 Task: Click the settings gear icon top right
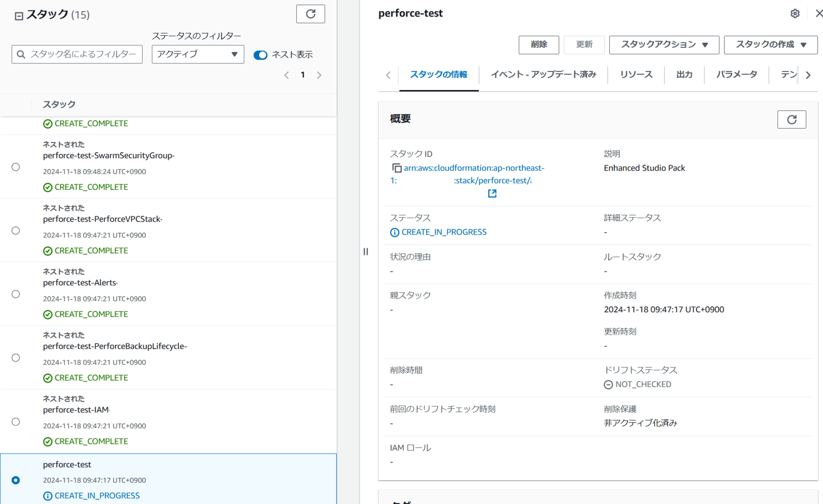pyautogui.click(x=795, y=14)
